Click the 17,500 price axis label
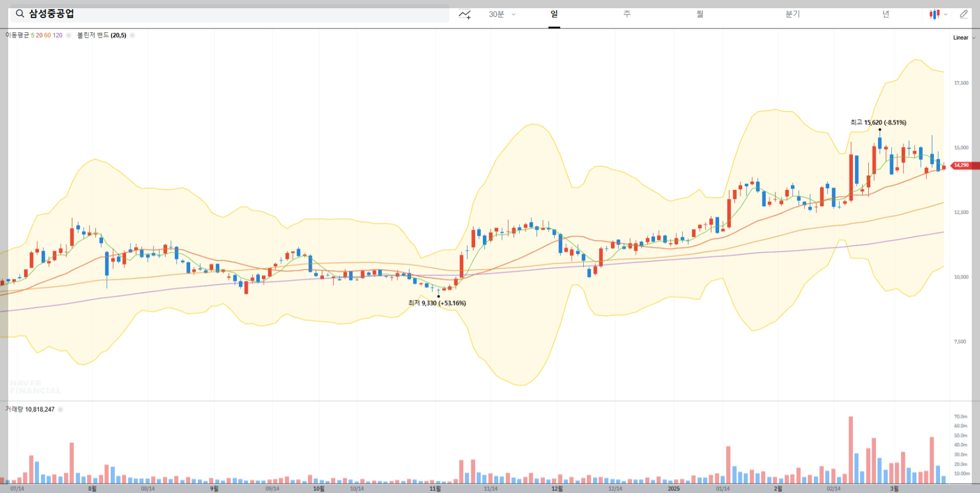This screenshot has width=980, height=493. 961,83
